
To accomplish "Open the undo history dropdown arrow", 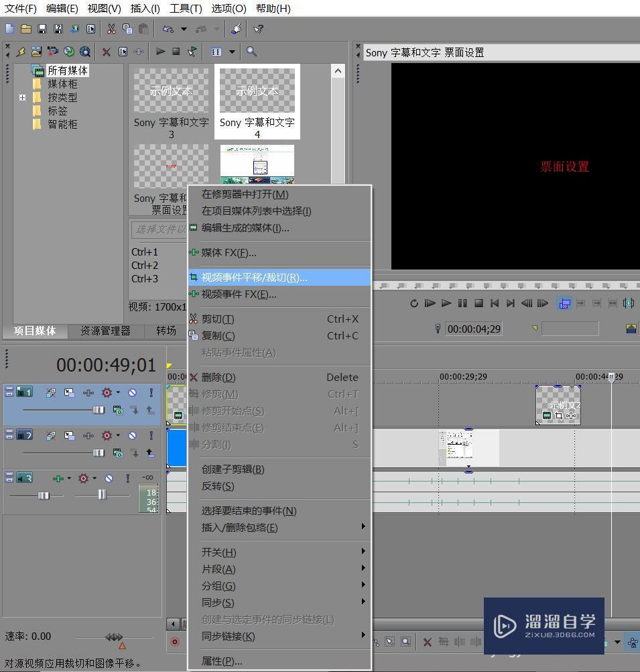I will pyautogui.click(x=184, y=29).
